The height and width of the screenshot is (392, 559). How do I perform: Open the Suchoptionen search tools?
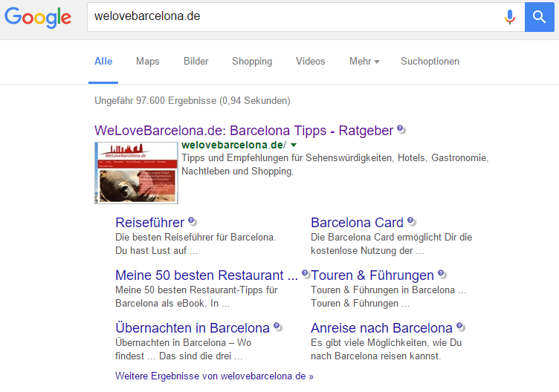pos(430,61)
